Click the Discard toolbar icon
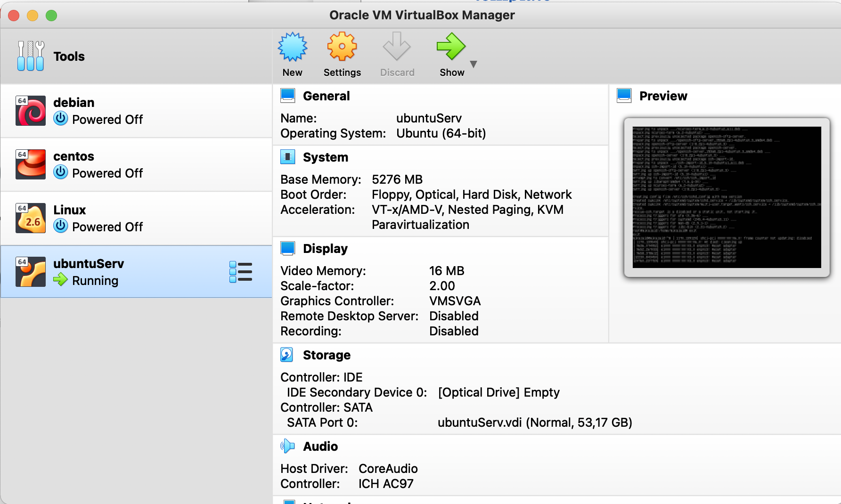This screenshot has height=504, width=841. [397, 46]
